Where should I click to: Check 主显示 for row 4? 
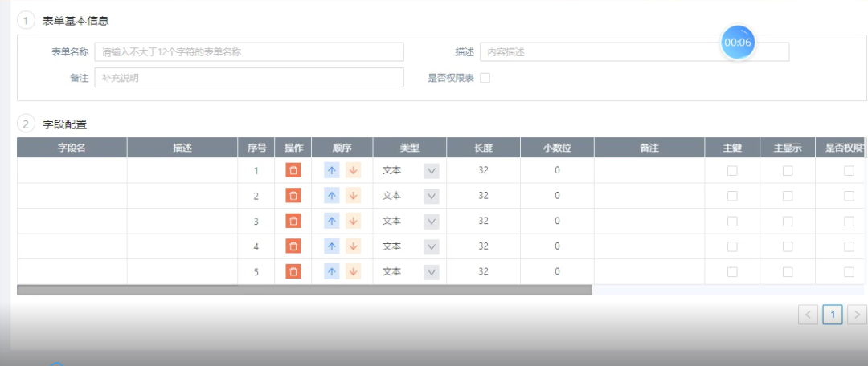787,246
